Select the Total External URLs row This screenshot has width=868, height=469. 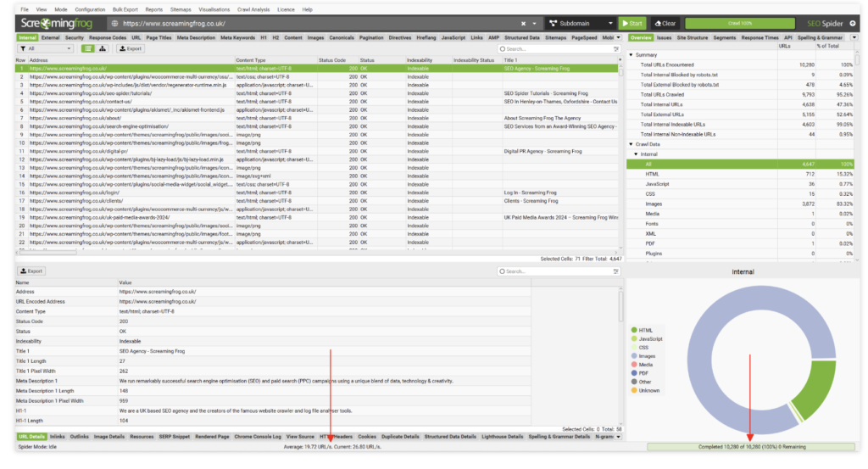(x=741, y=114)
